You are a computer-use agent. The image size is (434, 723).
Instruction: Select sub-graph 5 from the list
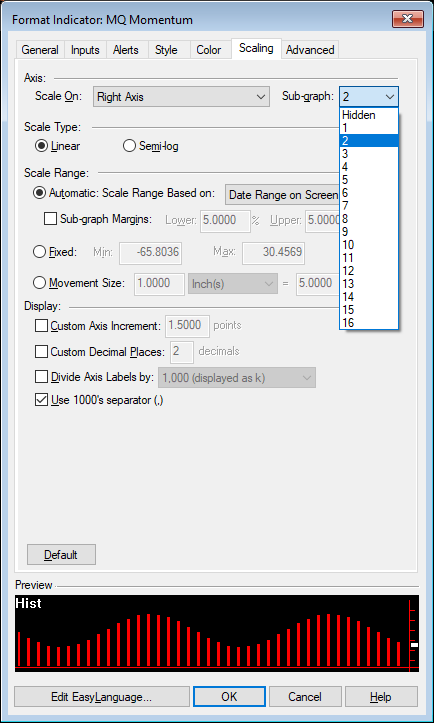pyautogui.click(x=369, y=179)
